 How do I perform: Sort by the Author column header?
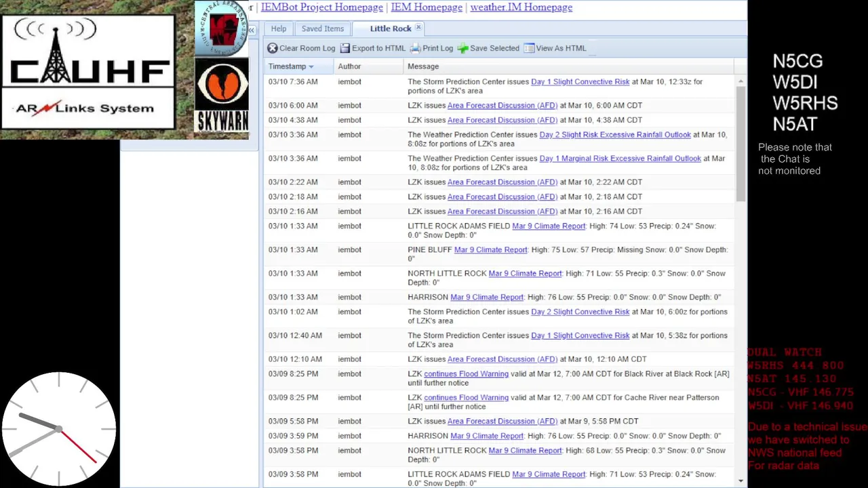click(369, 66)
